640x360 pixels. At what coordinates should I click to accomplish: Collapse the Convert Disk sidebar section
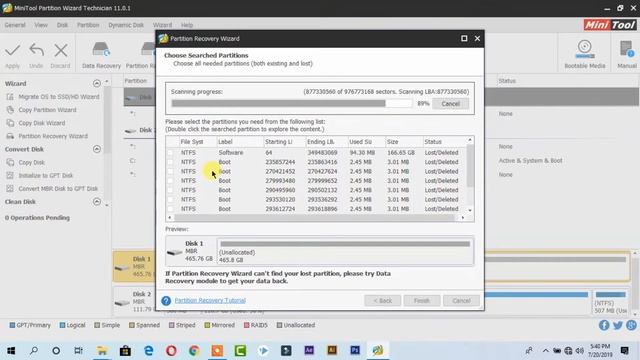[x=97, y=149]
